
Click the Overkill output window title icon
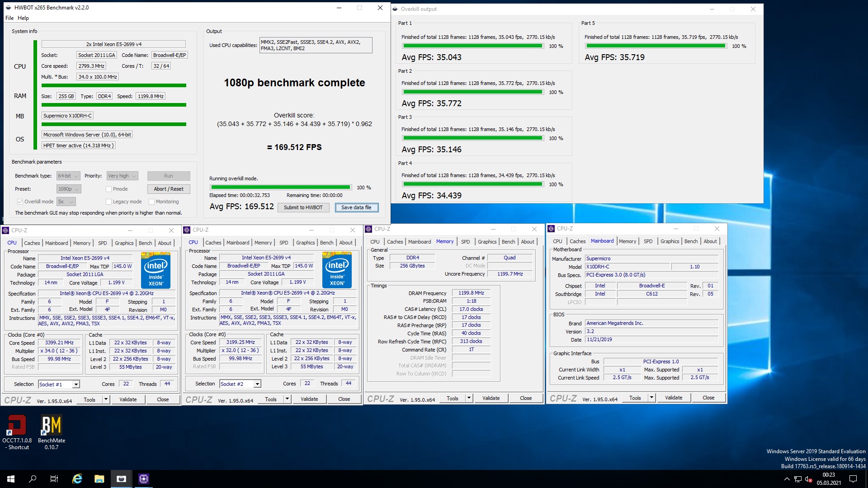pos(395,9)
